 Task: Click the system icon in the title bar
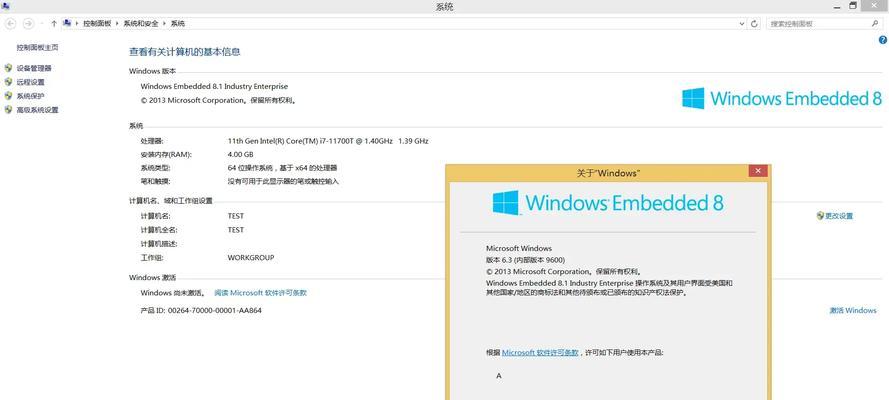[5, 6]
